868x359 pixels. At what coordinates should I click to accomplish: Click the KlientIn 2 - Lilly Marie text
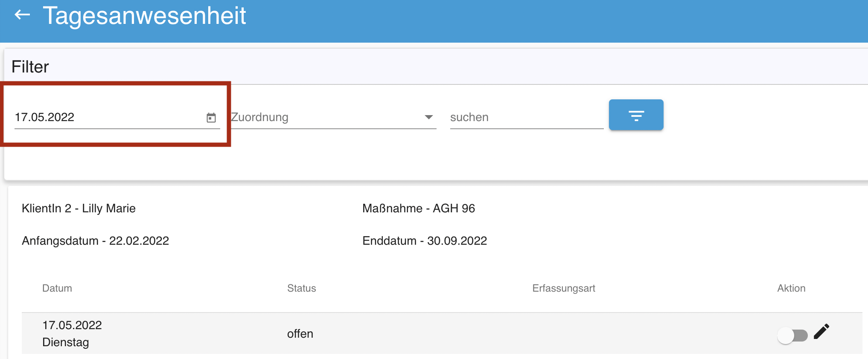[x=79, y=208]
